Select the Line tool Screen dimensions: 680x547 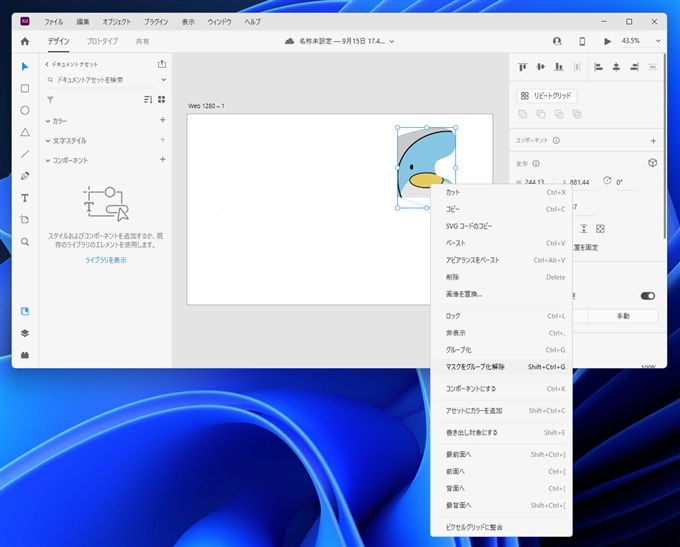click(25, 154)
